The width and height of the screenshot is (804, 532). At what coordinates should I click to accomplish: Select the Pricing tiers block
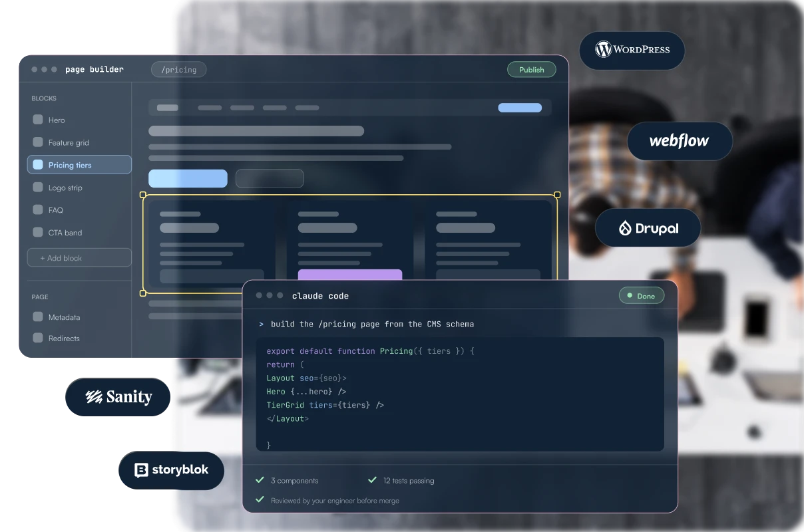point(79,165)
